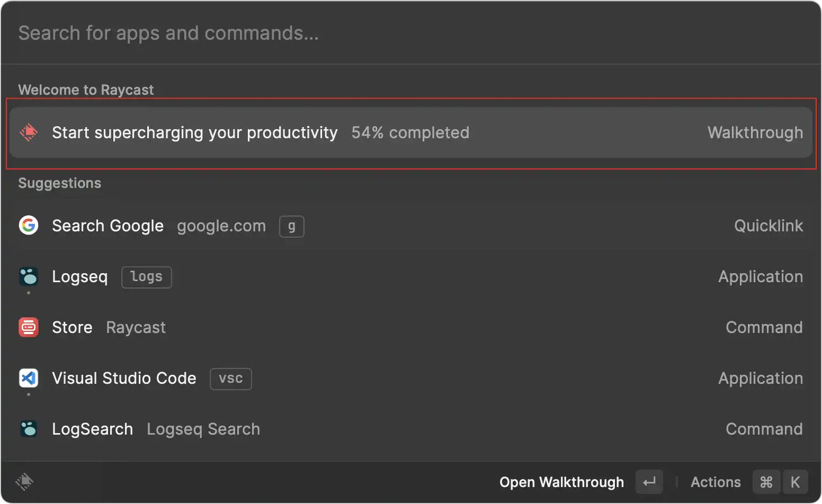
Task: Click the LogSearch command icon
Action: point(29,429)
